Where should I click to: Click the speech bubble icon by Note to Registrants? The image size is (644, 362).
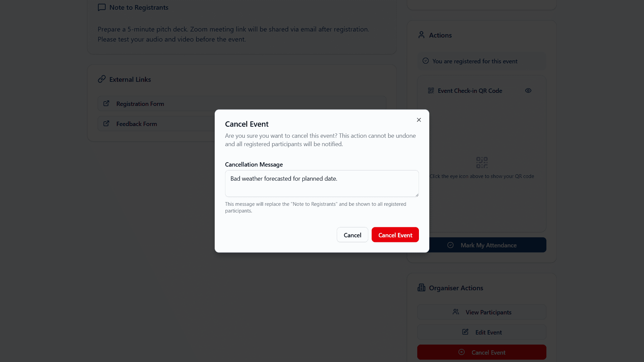pyautogui.click(x=102, y=7)
